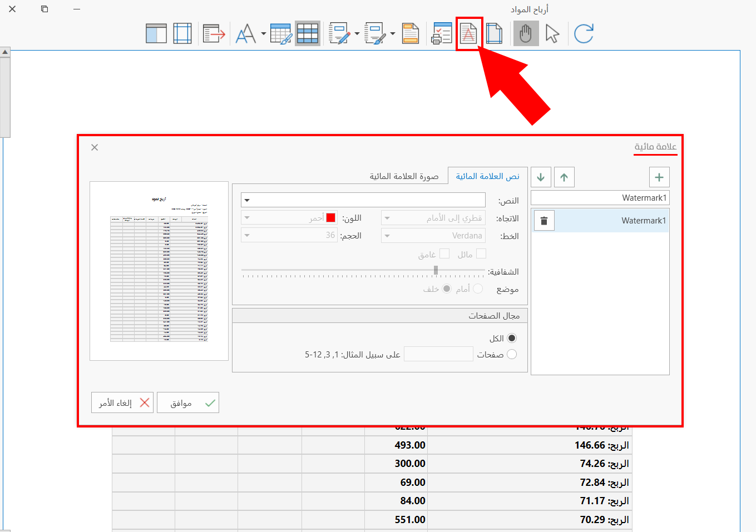Toggle the highlighted table grid icon
Screen dimensions: 756x532
click(x=308, y=34)
